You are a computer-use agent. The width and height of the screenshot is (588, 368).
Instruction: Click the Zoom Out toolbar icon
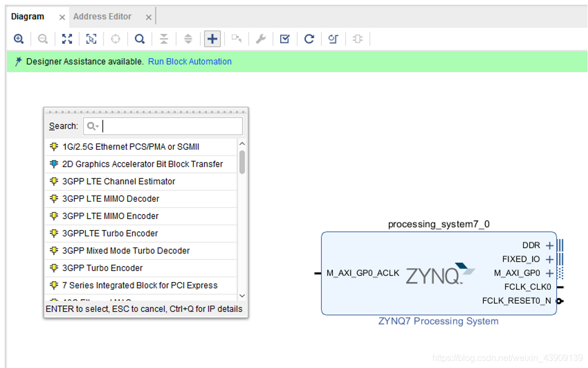[43, 39]
